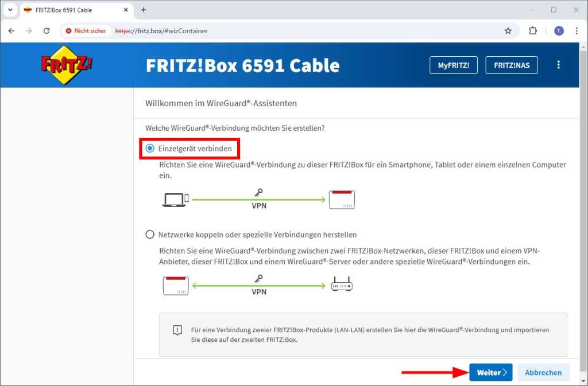Click the browser profile avatar
This screenshot has height=386, width=588.
[558, 31]
